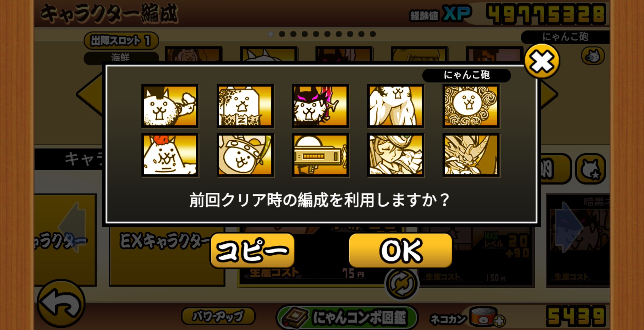
Task: Click the circular refresh swap icon
Action: 401,284
